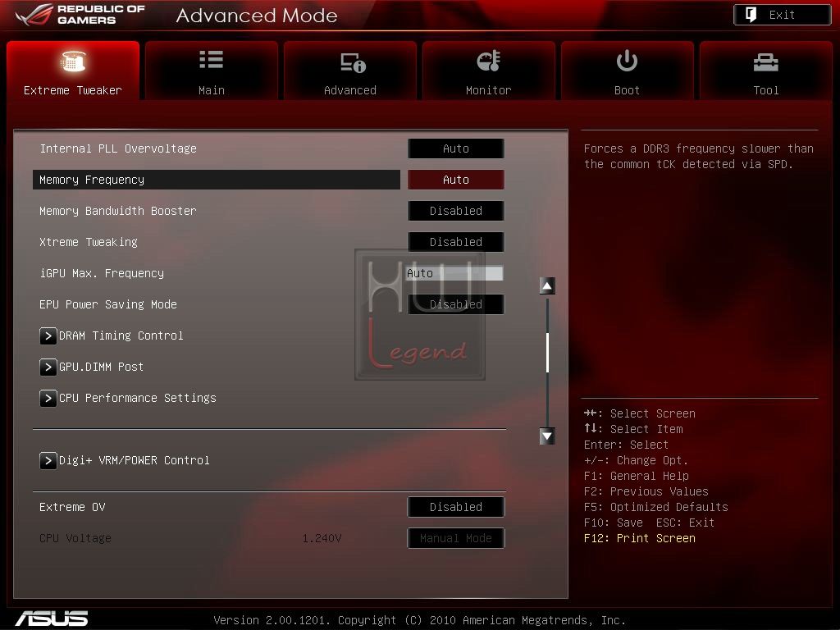
Task: Click arrow icon beside Digi+ VRM/POWER Control
Action: pyautogui.click(x=48, y=461)
